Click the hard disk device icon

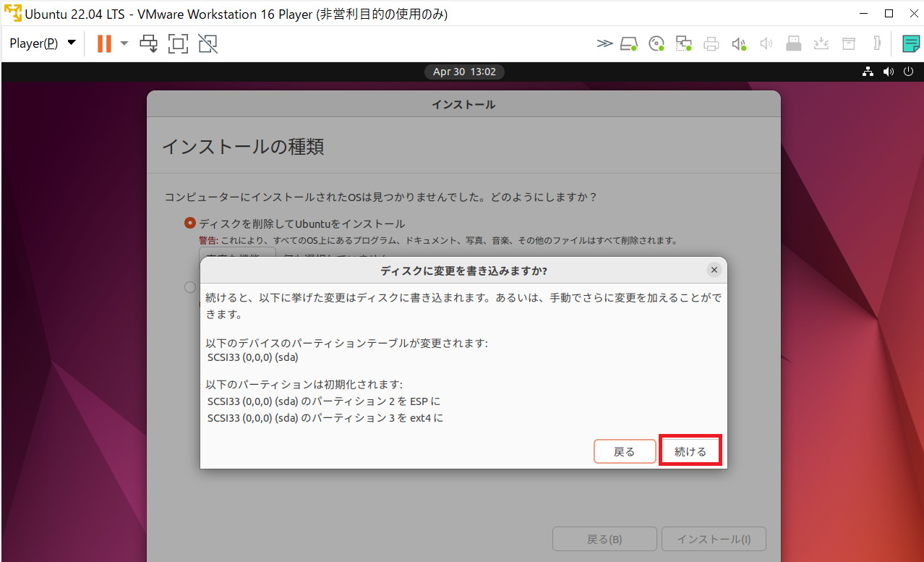click(628, 43)
